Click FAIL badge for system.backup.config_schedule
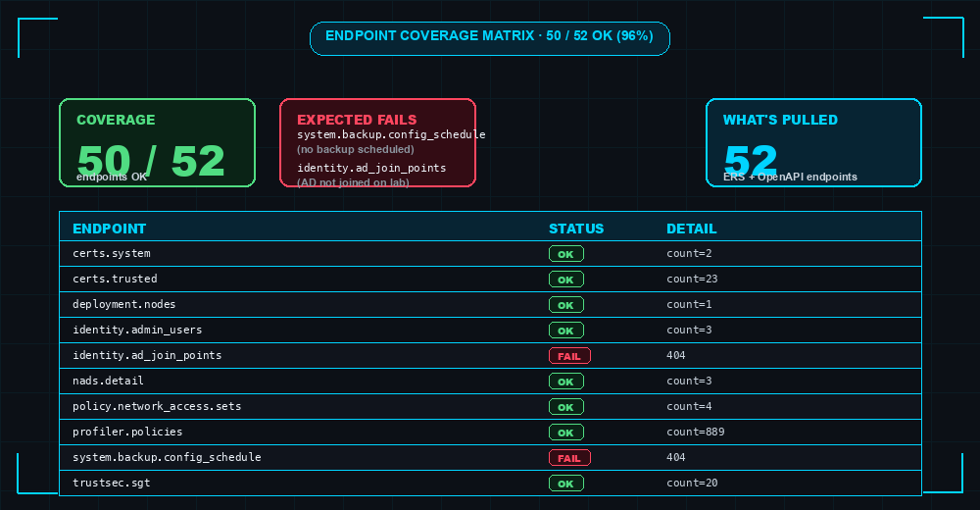The image size is (980, 510). click(x=569, y=458)
